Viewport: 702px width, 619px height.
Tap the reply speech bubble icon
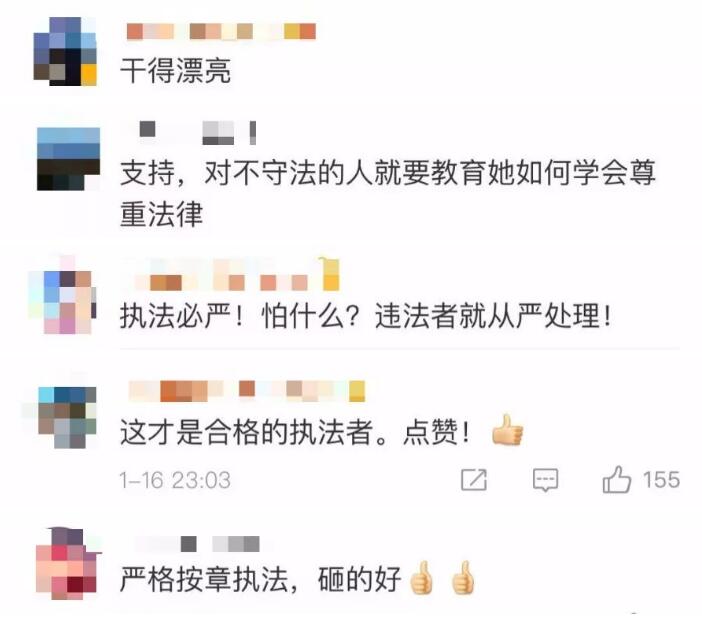pyautogui.click(x=545, y=480)
